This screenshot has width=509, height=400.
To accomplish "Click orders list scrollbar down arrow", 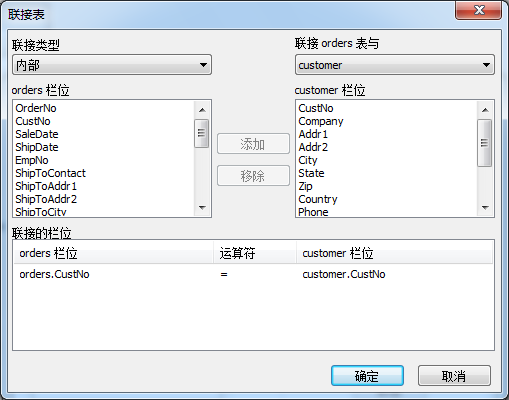I will [x=202, y=208].
